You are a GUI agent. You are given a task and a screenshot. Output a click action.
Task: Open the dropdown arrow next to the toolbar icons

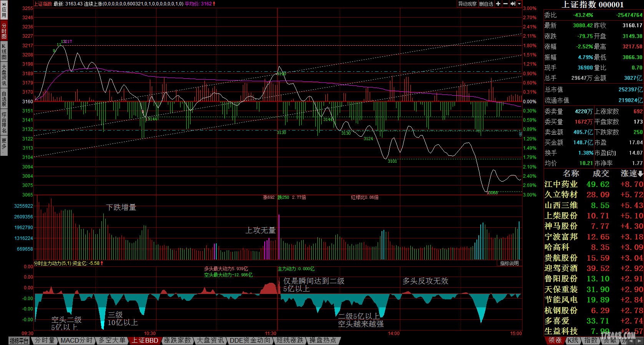(x=520, y=4)
